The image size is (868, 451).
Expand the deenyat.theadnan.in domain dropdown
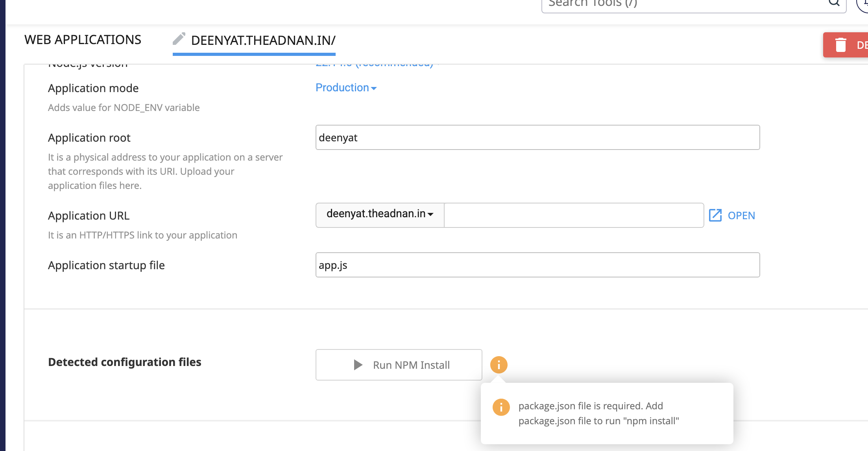pos(380,214)
